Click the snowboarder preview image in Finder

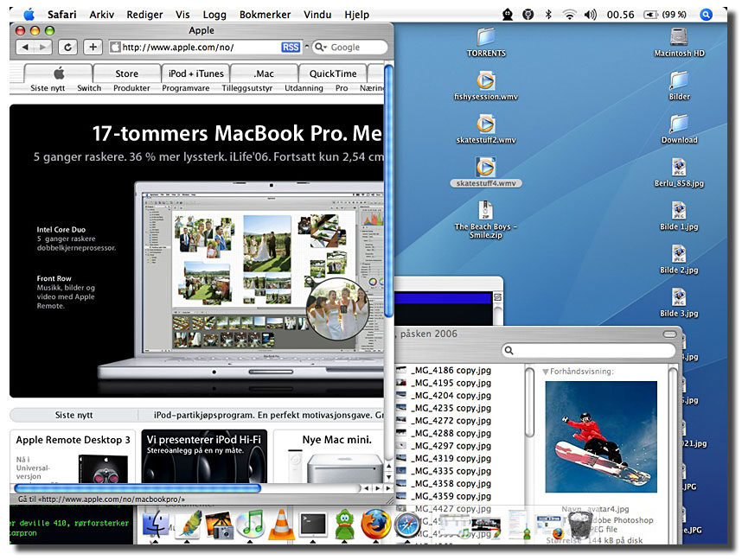coord(601,436)
